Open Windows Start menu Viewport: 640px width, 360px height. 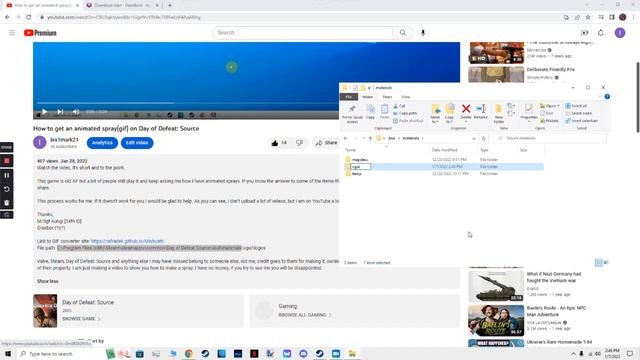8,353
